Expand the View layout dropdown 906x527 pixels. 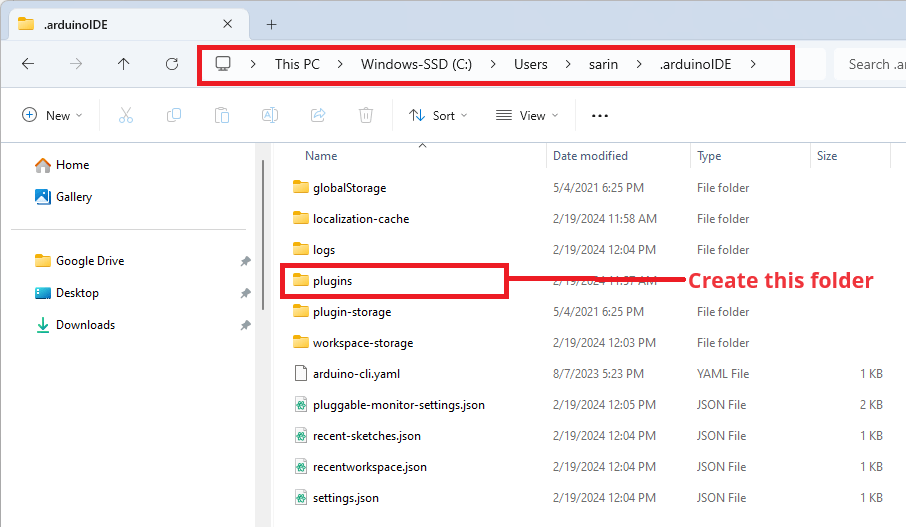[x=527, y=115]
